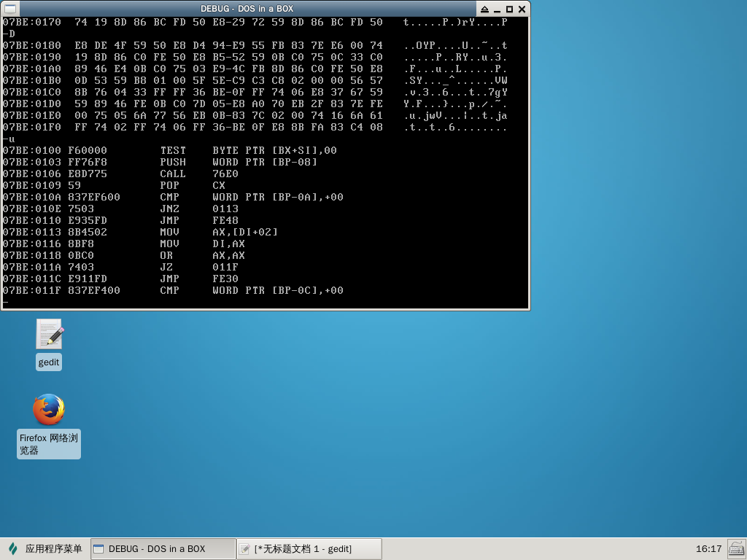Click the DEBUG - DOS in a BOX title bar
Screen dimensions: 747x560
tap(247, 9)
